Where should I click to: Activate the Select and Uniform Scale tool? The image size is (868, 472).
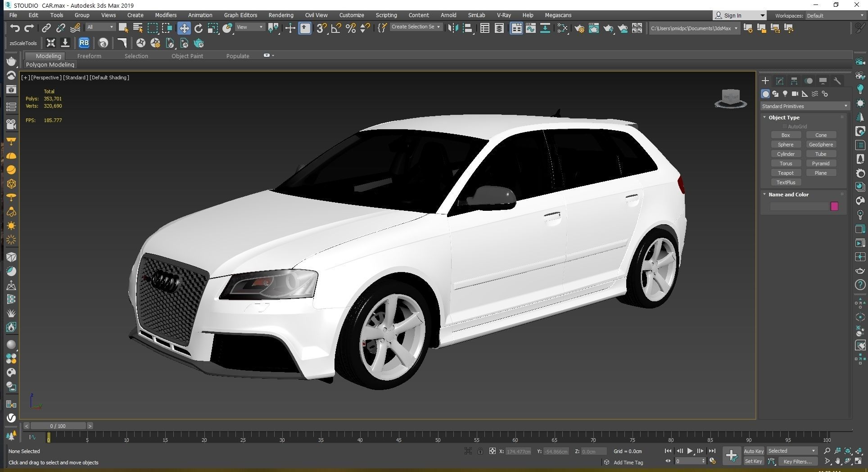click(x=213, y=28)
